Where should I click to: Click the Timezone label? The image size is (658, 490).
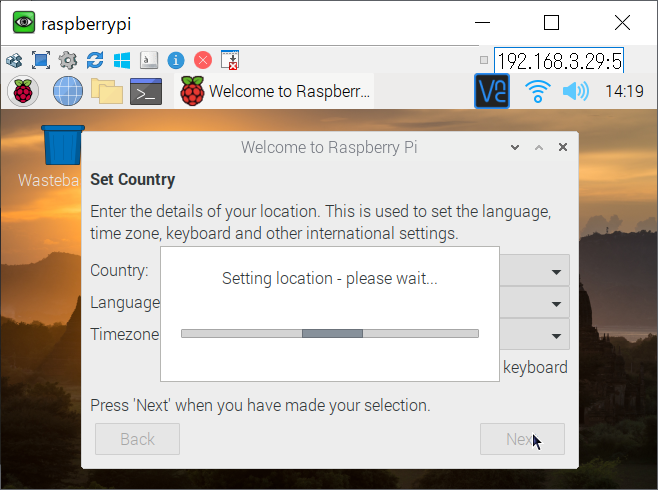(x=125, y=334)
